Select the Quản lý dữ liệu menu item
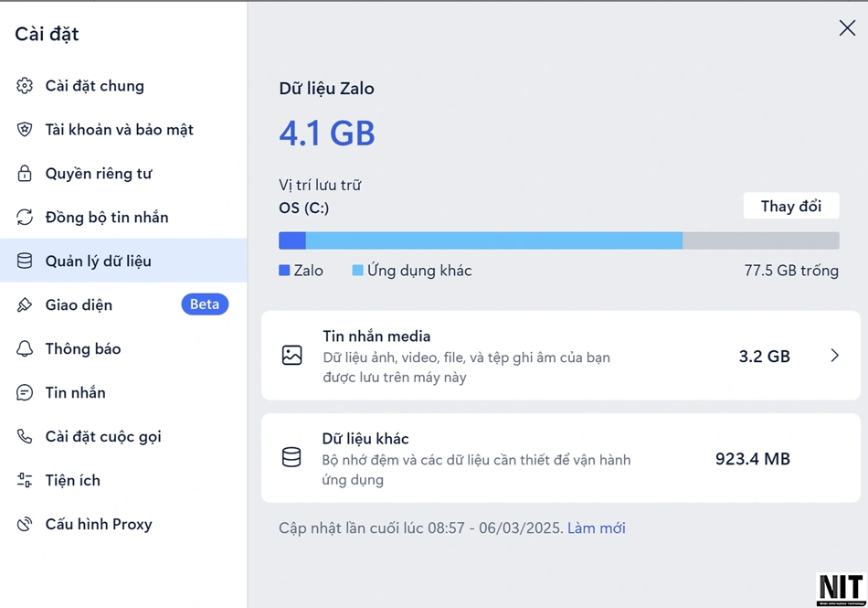This screenshot has height=608, width=868. tap(123, 261)
